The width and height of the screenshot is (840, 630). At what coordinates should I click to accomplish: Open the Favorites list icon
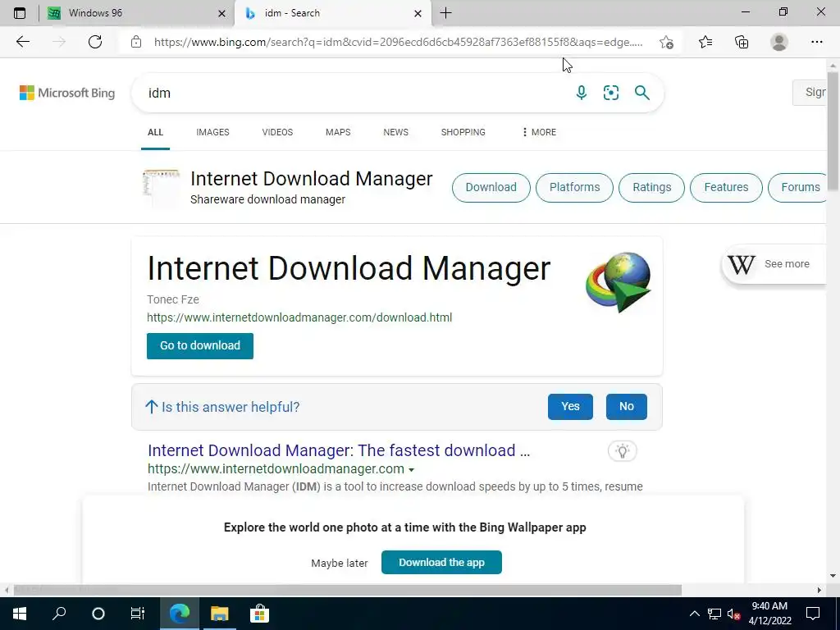(705, 42)
